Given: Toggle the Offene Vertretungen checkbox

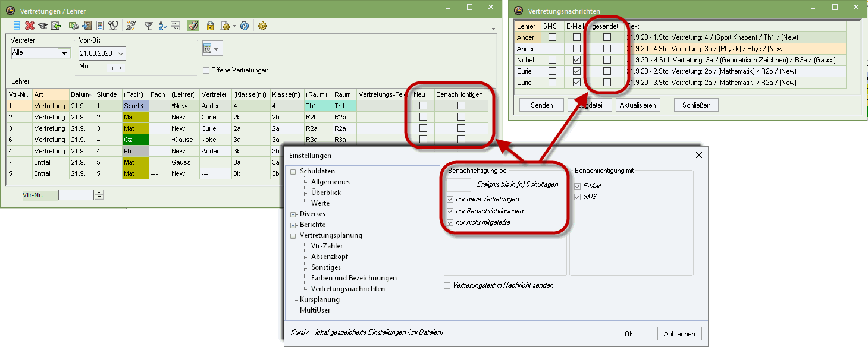Looking at the screenshot, I should click(x=206, y=70).
